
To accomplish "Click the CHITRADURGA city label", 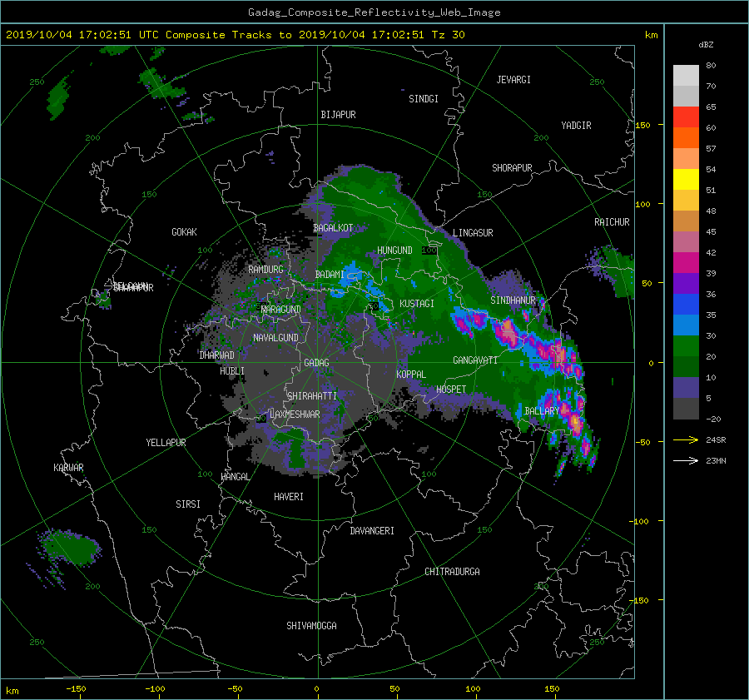I will coord(452,572).
